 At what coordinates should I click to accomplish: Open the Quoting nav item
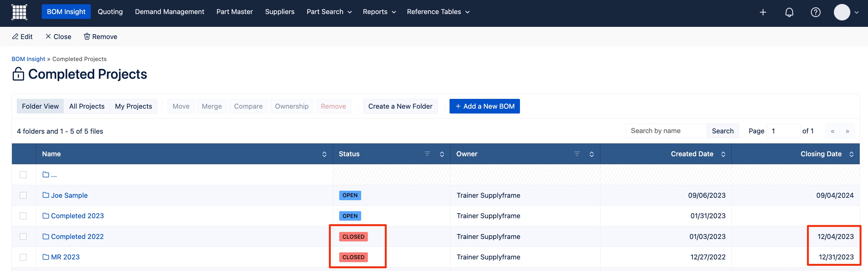tap(110, 12)
